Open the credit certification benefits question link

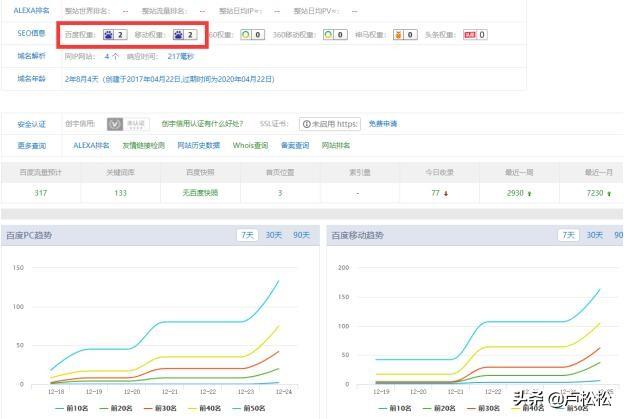point(202,124)
